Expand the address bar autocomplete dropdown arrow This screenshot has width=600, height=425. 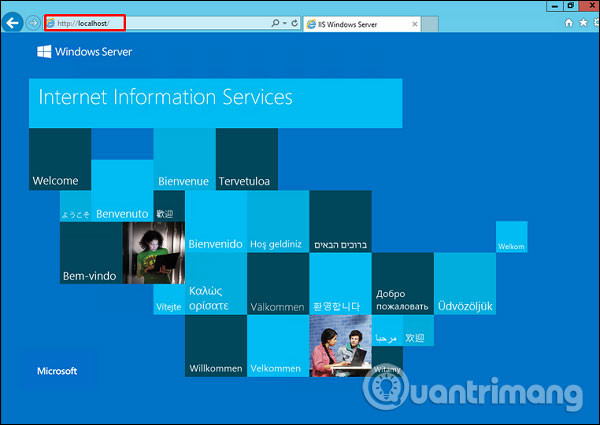pyautogui.click(x=285, y=22)
